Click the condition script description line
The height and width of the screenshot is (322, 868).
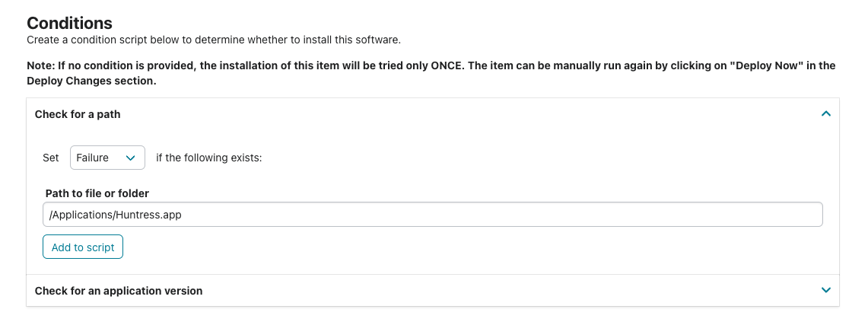coord(214,40)
